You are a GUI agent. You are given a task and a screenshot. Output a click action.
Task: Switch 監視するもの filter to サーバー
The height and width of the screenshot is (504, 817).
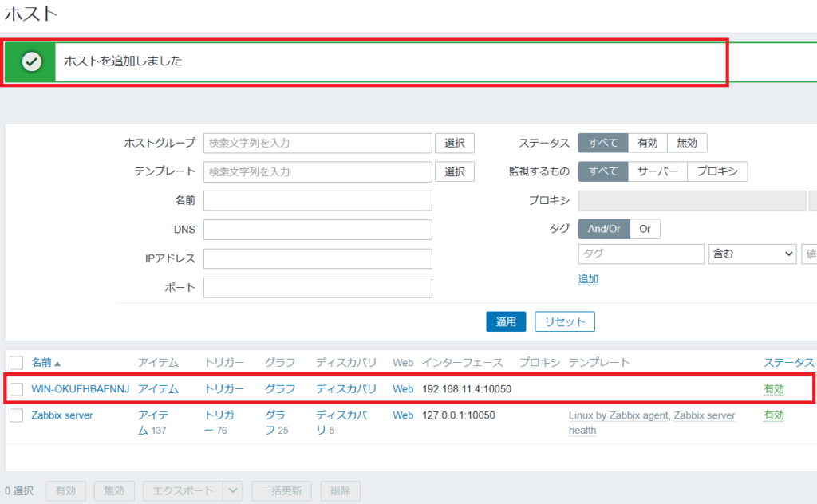657,171
